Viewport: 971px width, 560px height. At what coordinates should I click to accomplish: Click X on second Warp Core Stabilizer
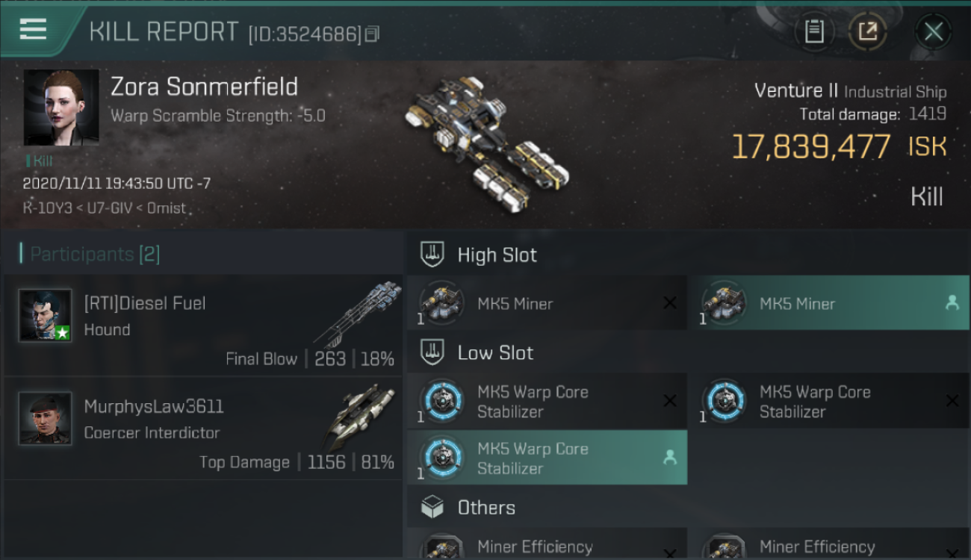tap(952, 401)
